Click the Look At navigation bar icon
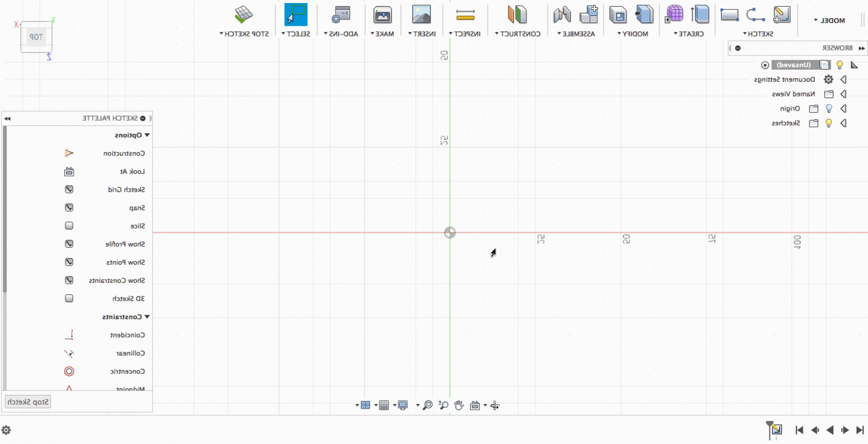This screenshot has height=444, width=868. (475, 406)
